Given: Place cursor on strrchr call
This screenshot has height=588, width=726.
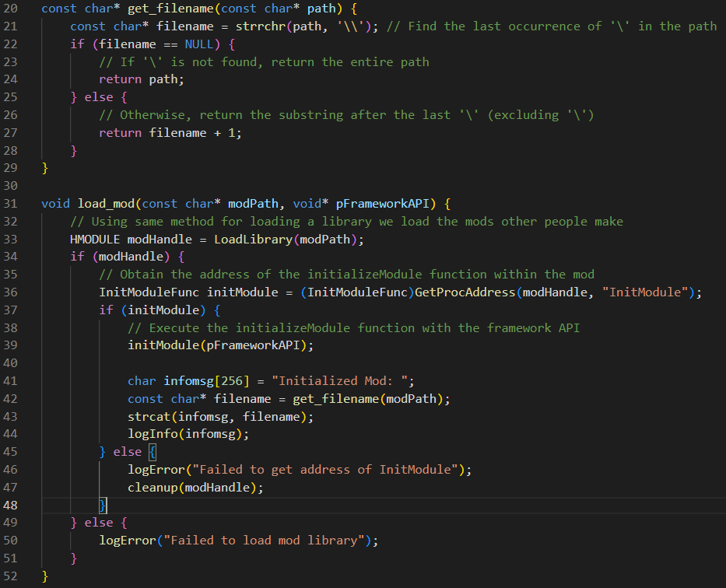Looking at the screenshot, I should pyautogui.click(x=260, y=26).
